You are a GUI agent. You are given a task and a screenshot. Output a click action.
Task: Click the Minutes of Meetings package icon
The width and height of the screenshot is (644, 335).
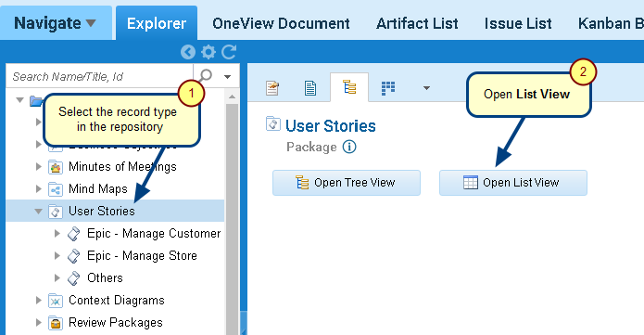coord(56,167)
